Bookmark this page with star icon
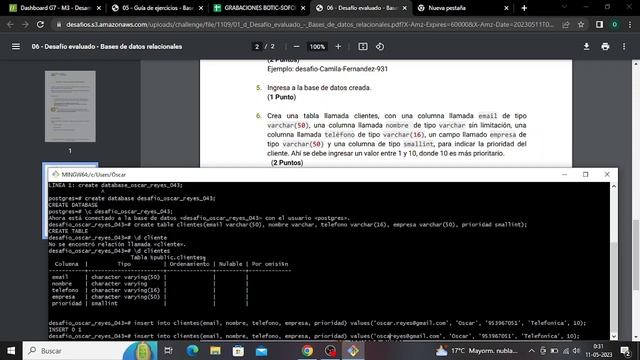Viewport: 640px width, 360px height. point(581,24)
